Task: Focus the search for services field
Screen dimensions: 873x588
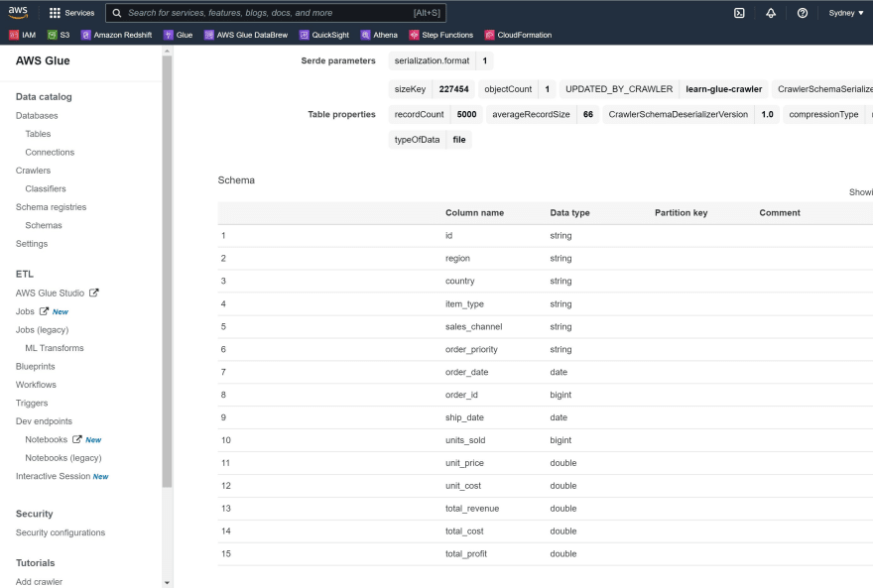Action: 276,13
